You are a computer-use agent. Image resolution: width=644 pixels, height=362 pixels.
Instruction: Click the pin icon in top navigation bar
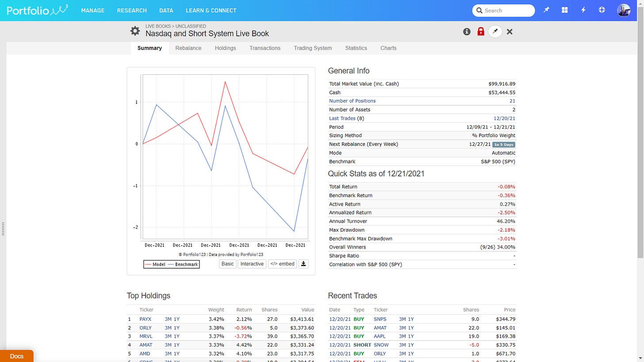pos(546,10)
